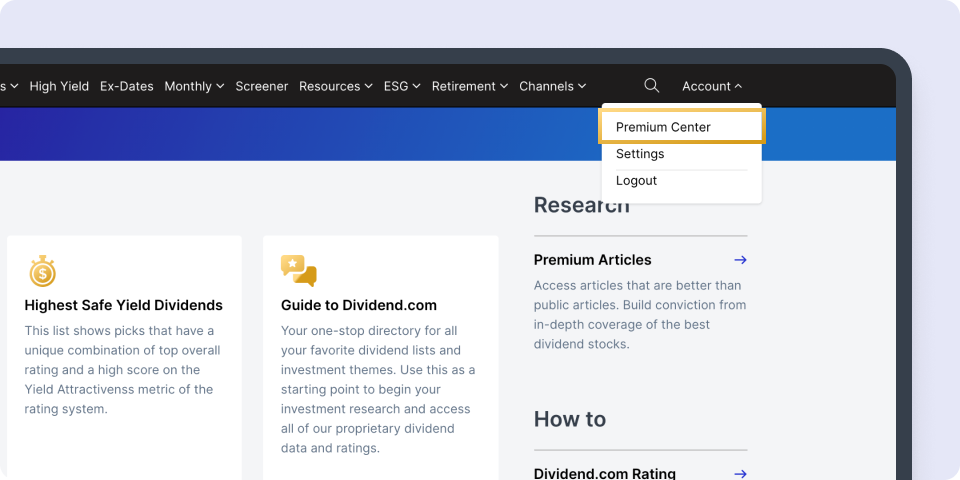Go to High Yield page

pyautogui.click(x=59, y=86)
